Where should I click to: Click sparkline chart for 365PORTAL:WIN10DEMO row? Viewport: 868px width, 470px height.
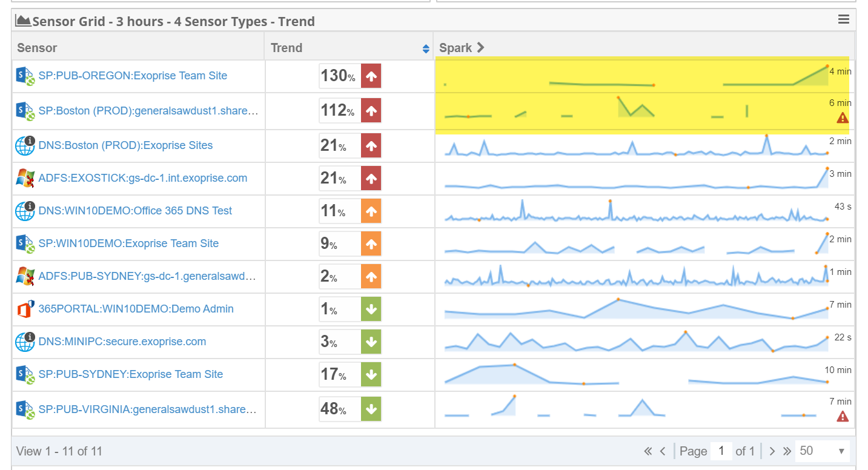click(636, 309)
